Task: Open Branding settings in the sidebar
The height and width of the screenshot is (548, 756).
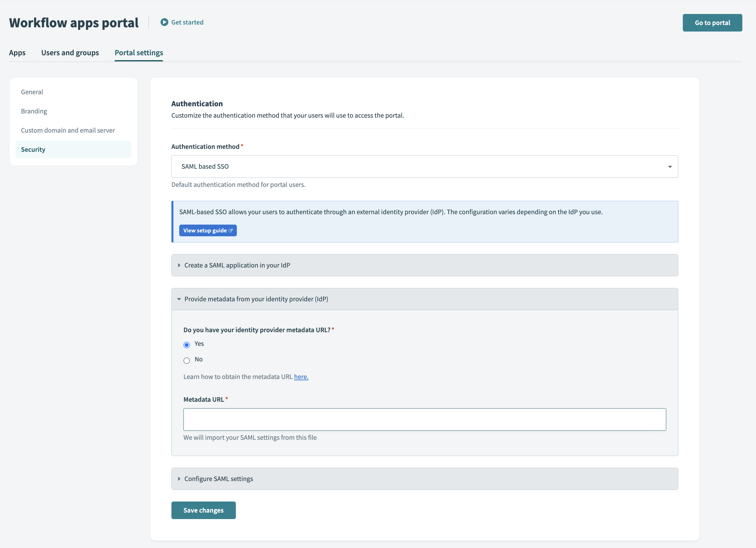Action: pyautogui.click(x=34, y=111)
